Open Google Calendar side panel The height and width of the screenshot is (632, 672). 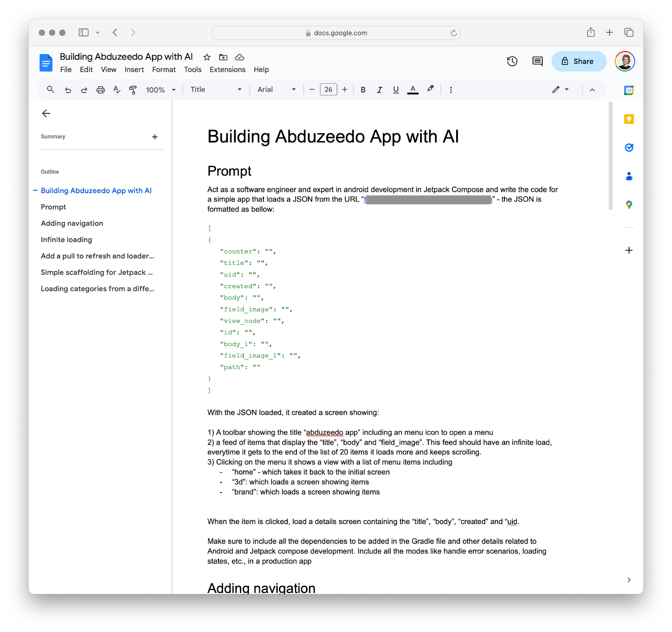(629, 90)
